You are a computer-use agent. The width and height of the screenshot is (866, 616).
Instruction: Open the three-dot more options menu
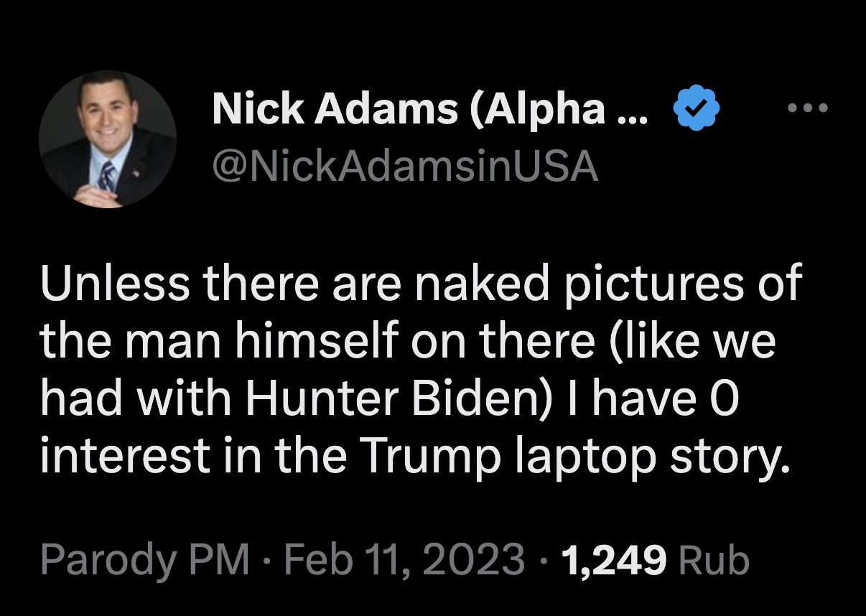coord(807,109)
